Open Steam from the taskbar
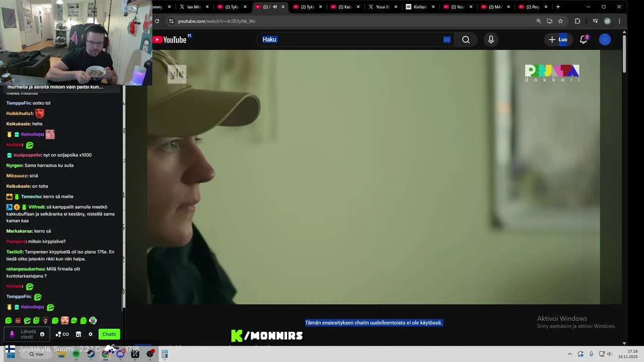 point(91,354)
